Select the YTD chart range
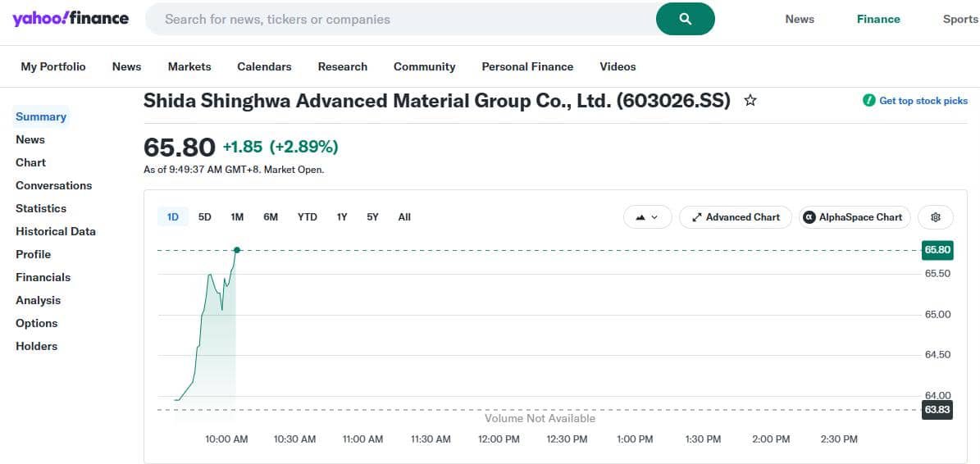980x464 pixels. [307, 217]
